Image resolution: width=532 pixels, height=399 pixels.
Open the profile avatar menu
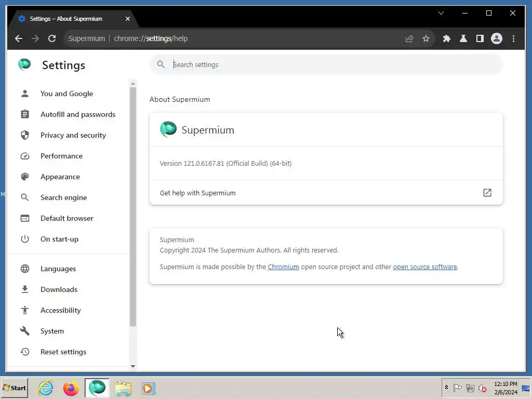tap(497, 38)
